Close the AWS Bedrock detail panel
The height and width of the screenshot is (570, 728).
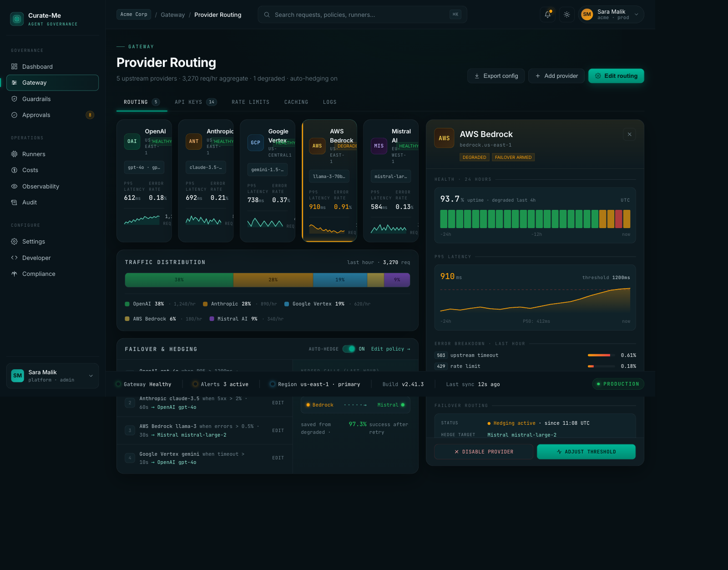(629, 134)
